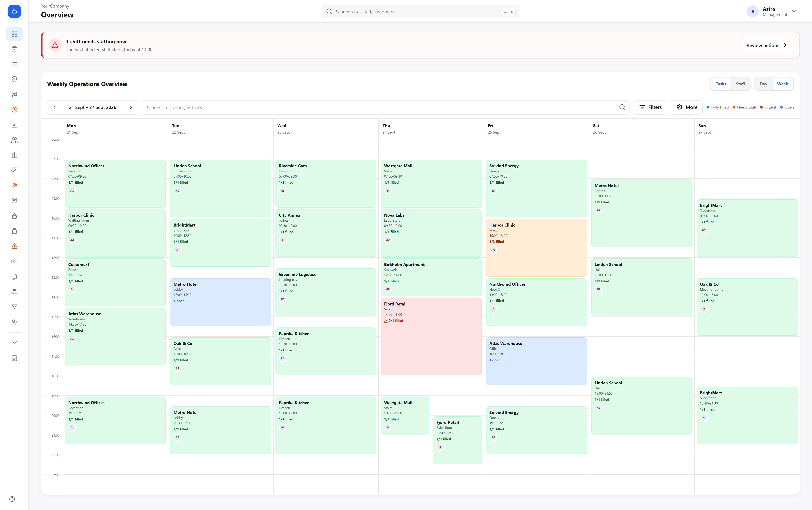The width and height of the screenshot is (812, 510).
Task: Open the list icon in sidebar
Action: tap(14, 64)
